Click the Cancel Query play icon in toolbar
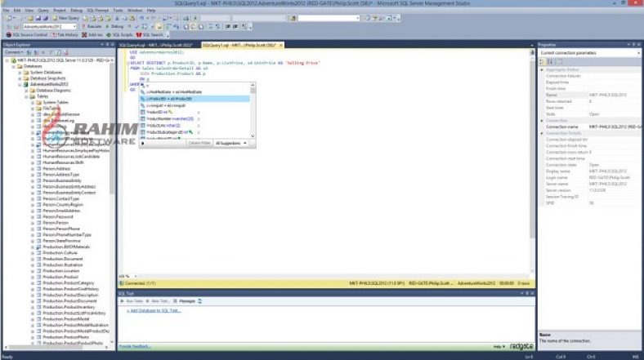The width and height of the screenshot is (644, 360). 195,18
